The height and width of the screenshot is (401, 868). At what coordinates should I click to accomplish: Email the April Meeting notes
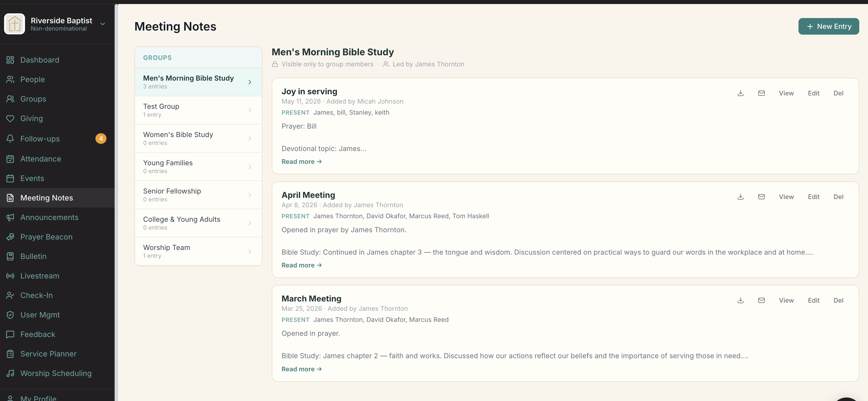[x=761, y=197]
